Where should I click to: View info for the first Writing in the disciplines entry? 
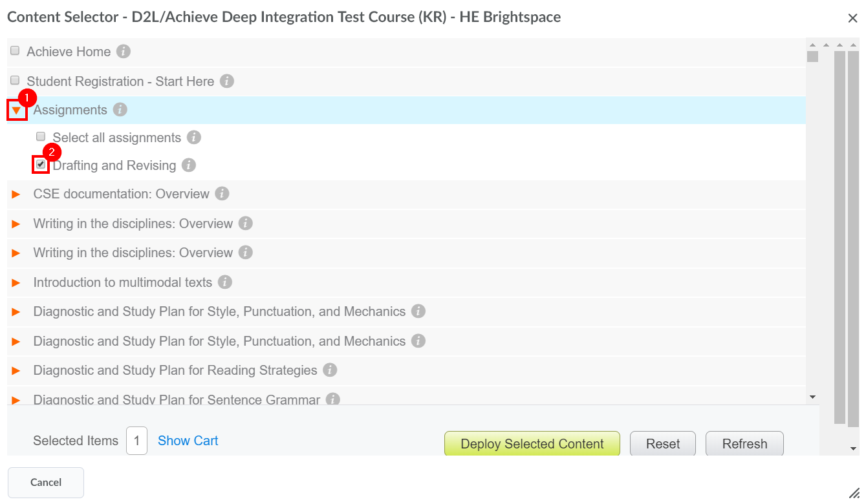point(245,223)
